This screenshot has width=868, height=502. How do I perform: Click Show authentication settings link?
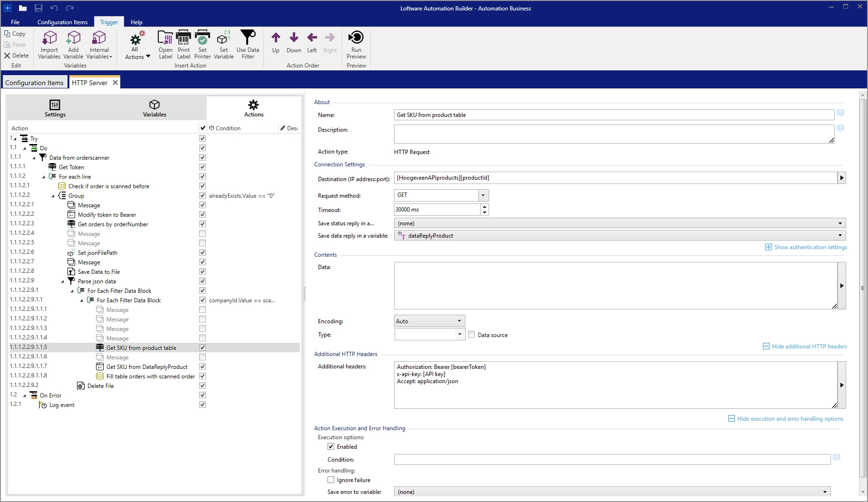806,247
